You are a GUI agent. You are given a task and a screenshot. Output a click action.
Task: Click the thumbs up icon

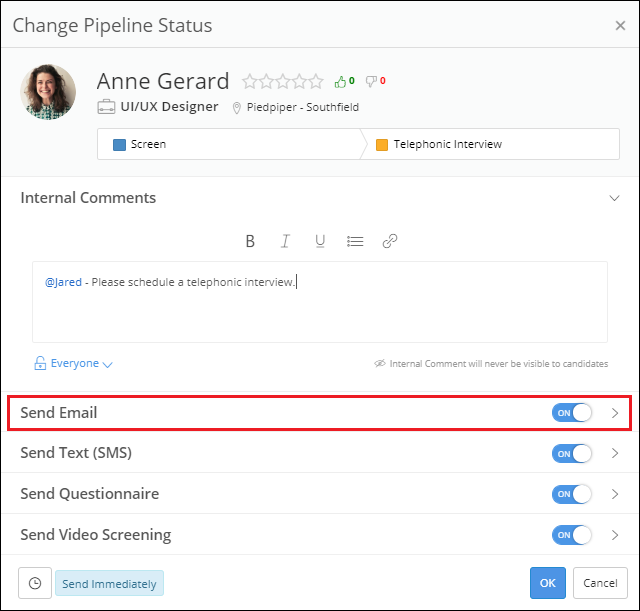click(340, 81)
